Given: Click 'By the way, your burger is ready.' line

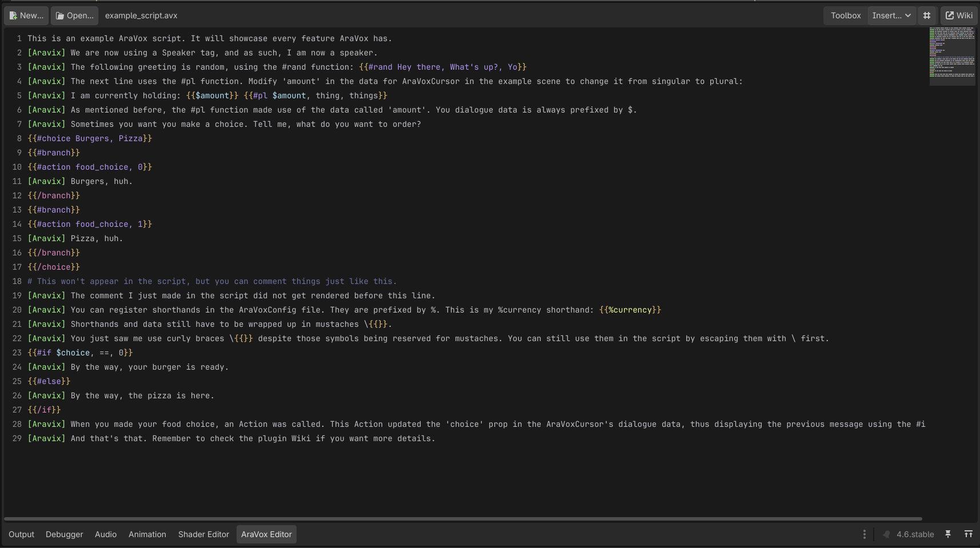Looking at the screenshot, I should 150,367.
